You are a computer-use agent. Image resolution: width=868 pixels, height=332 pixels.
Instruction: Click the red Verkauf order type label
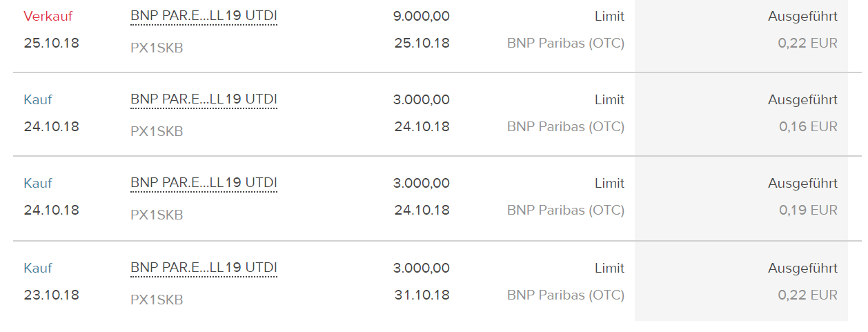pyautogui.click(x=48, y=17)
